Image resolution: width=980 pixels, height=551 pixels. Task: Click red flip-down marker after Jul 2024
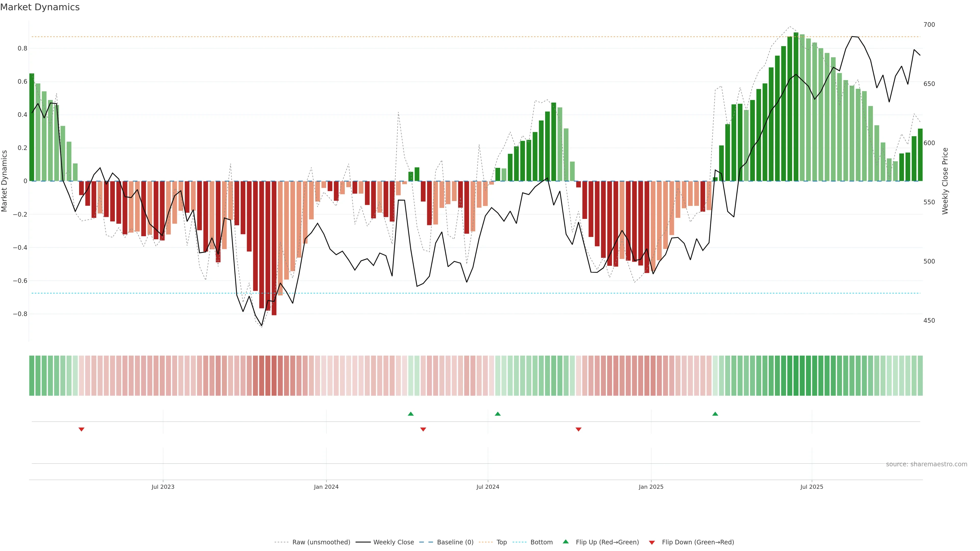[579, 429]
